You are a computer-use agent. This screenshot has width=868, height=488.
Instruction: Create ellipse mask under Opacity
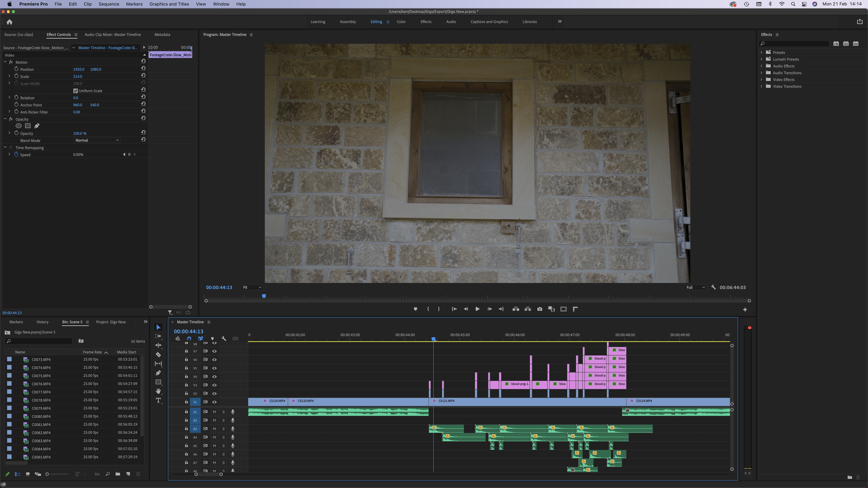pyautogui.click(x=18, y=126)
